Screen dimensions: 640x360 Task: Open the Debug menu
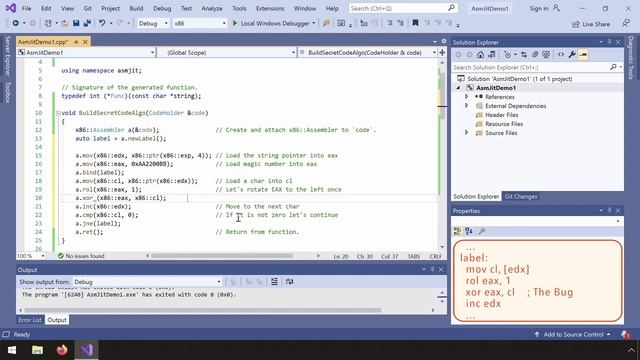[x=162, y=8]
